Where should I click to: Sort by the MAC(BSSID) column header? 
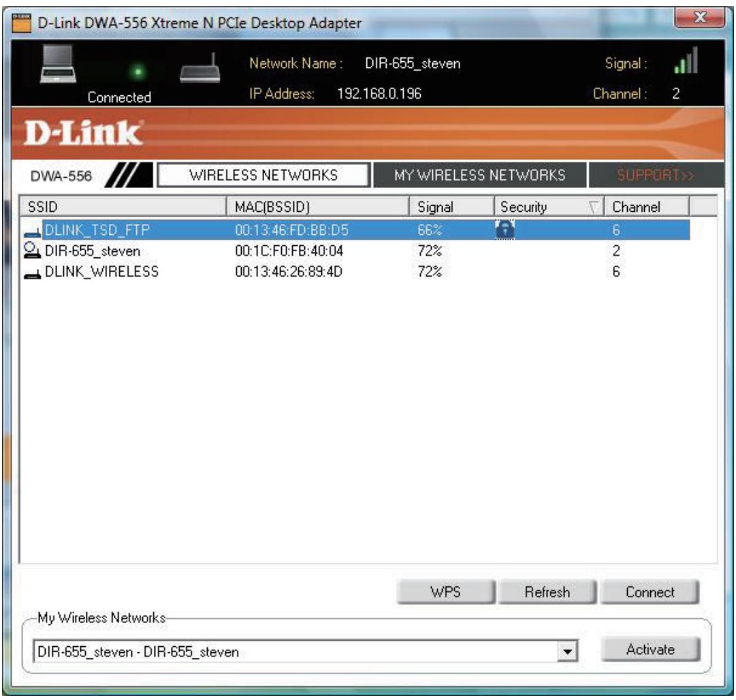(x=318, y=206)
